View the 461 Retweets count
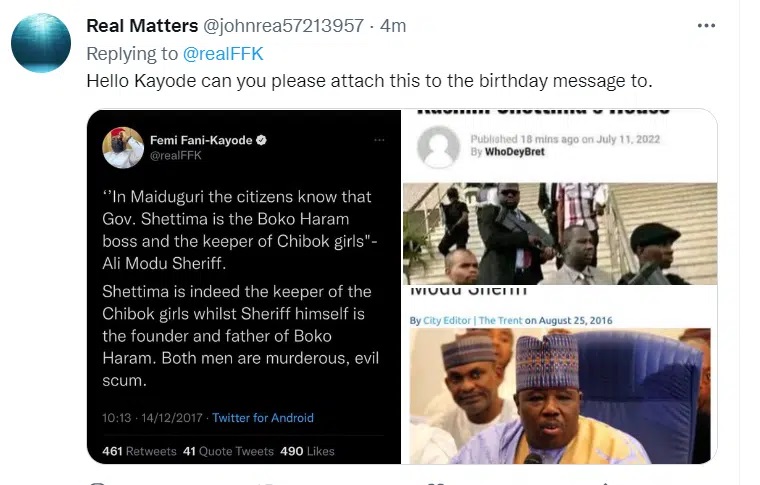The height and width of the screenshot is (485, 760). click(x=139, y=451)
